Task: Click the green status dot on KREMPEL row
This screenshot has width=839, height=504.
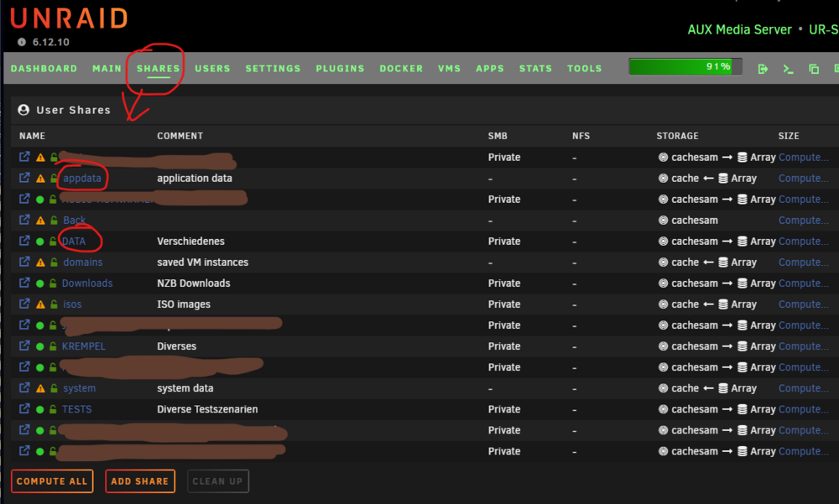Action: coord(39,346)
